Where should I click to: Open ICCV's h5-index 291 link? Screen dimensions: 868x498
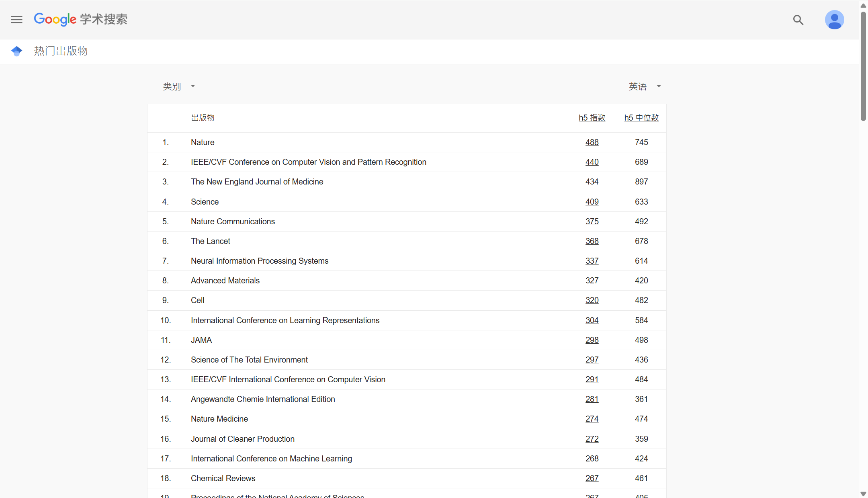[x=592, y=379]
